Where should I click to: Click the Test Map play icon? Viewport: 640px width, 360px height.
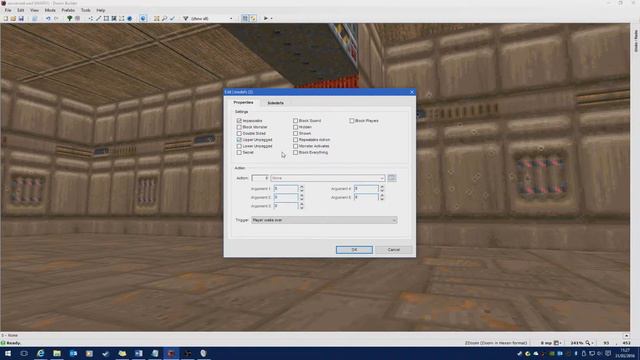pyautogui.click(x=266, y=18)
